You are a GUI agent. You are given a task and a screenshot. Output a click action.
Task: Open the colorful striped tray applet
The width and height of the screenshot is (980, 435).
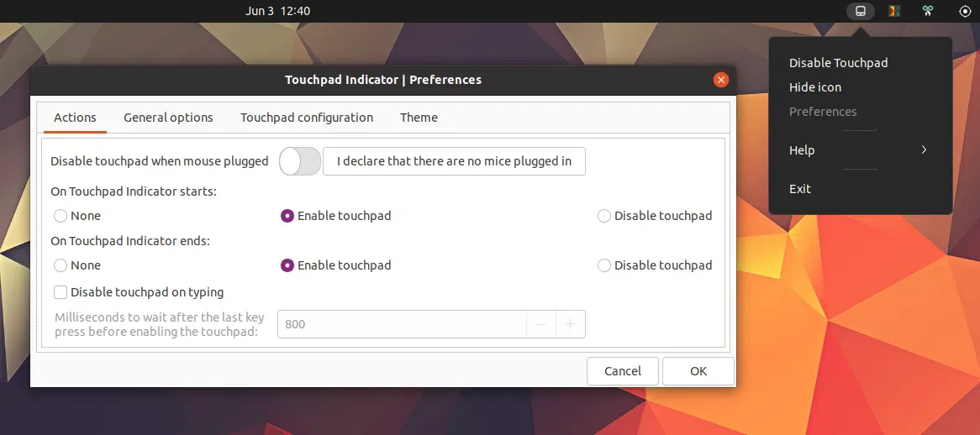coord(895,12)
